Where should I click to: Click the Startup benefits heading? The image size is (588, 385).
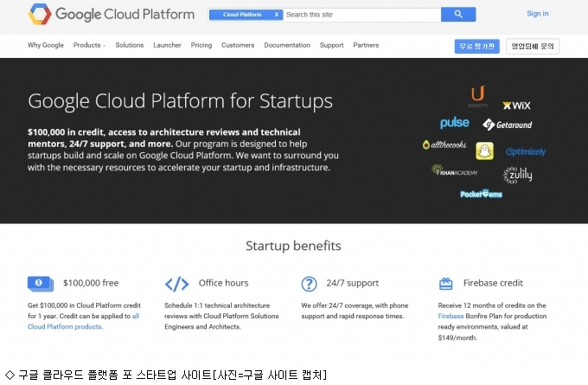point(294,246)
